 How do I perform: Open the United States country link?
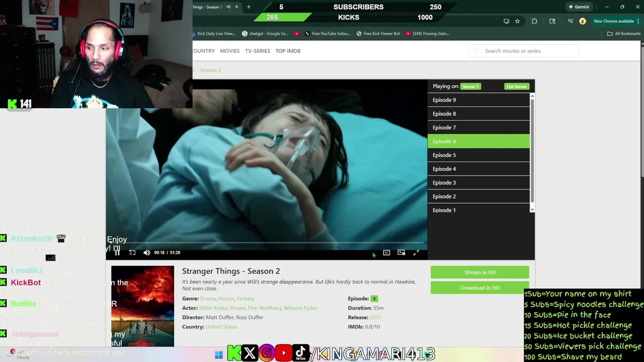(221, 327)
